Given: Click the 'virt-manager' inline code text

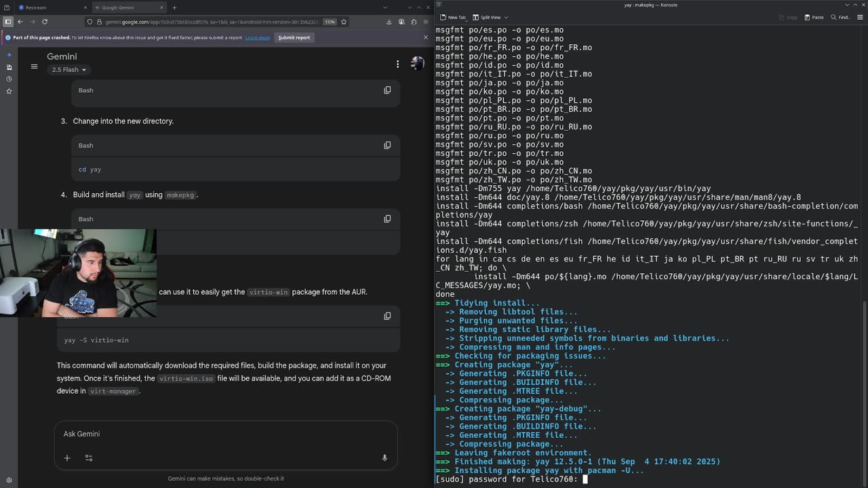Looking at the screenshot, I should tap(113, 391).
